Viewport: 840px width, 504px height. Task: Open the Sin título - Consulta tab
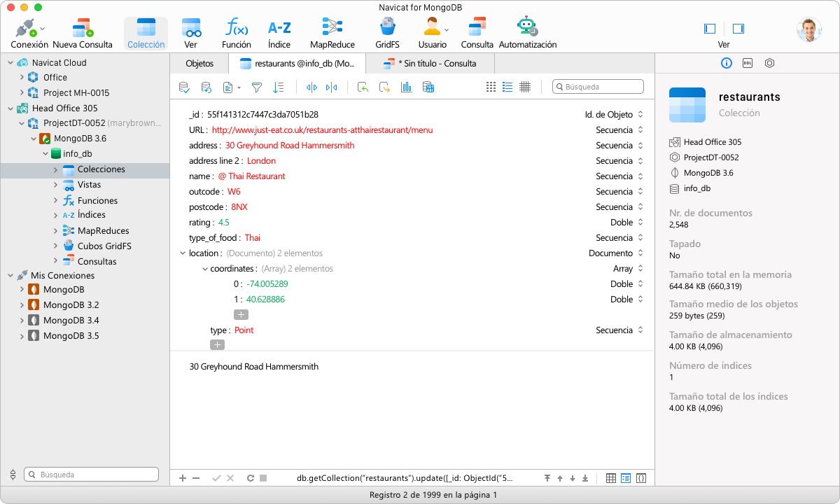(x=430, y=64)
